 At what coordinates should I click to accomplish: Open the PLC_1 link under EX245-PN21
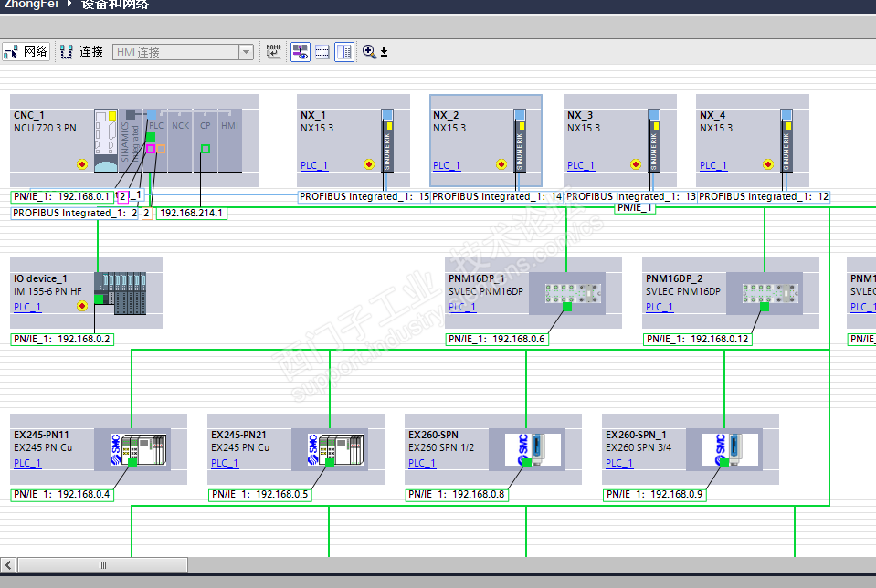point(225,463)
